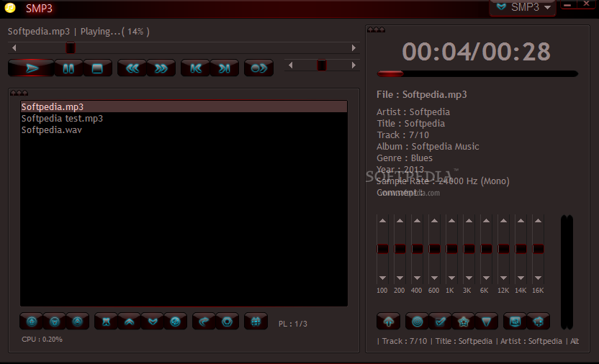Viewport: 599px width, 364px height.
Task: Click the three-triangle grip above the timer
Action: tap(376, 29)
